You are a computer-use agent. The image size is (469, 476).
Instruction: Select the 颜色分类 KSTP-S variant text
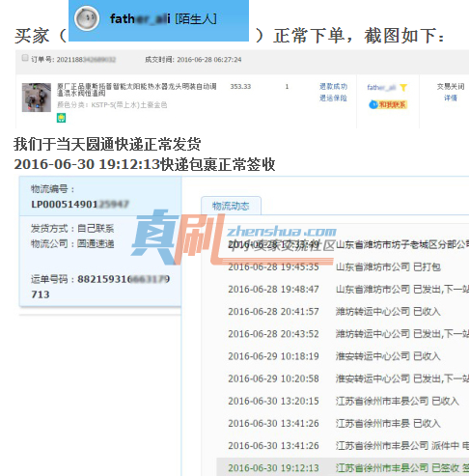(x=112, y=105)
